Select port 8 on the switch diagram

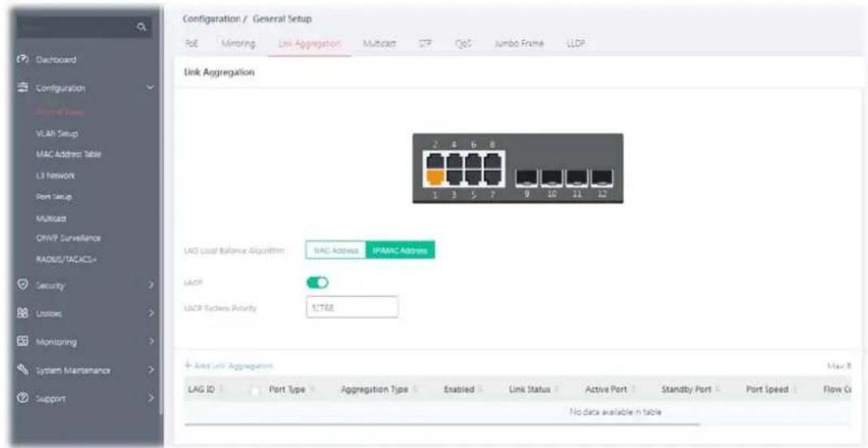click(491, 161)
